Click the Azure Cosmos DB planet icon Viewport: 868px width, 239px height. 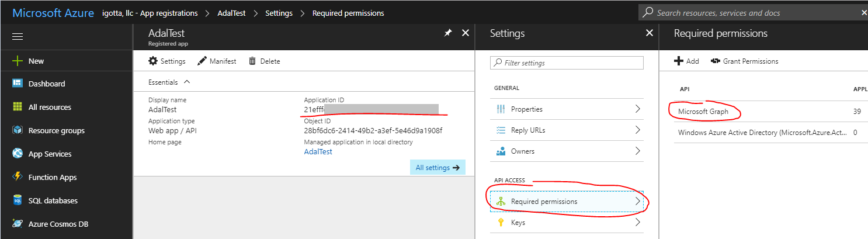pos(18,224)
